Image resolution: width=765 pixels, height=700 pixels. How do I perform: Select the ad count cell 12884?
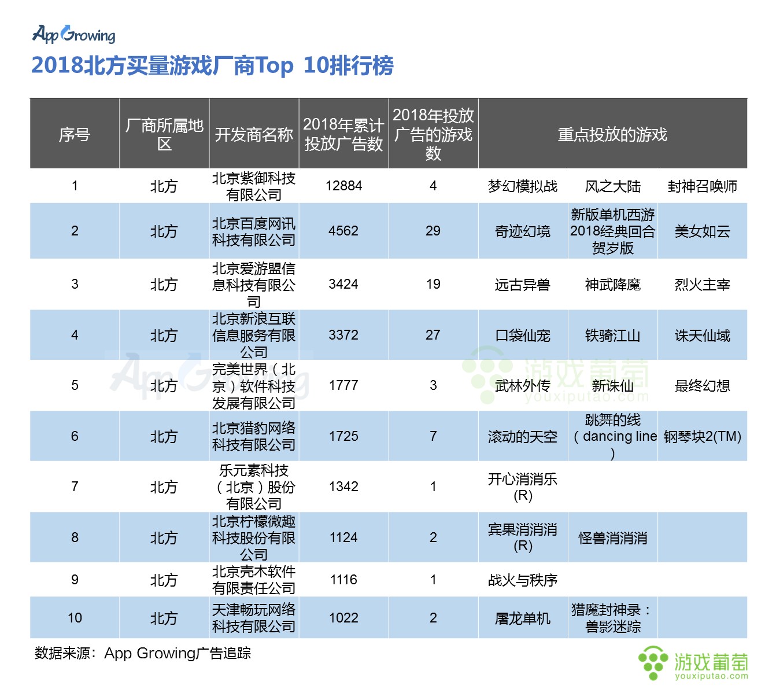(343, 186)
